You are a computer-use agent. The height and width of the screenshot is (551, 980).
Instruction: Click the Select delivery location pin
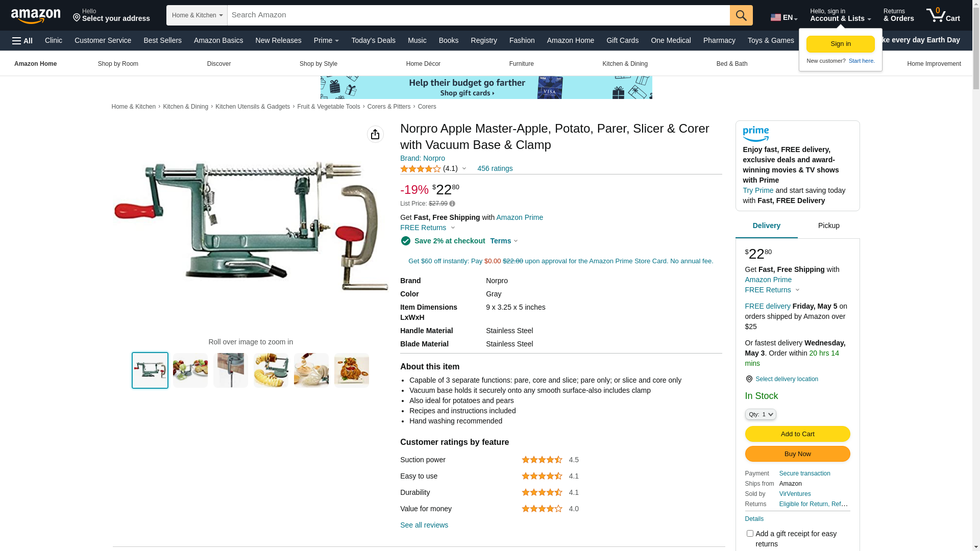pos(749,379)
